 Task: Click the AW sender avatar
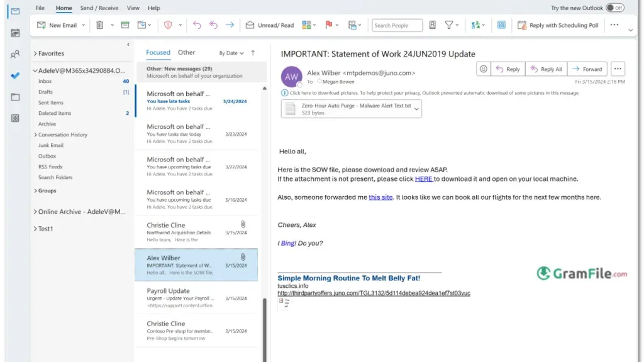click(x=291, y=76)
